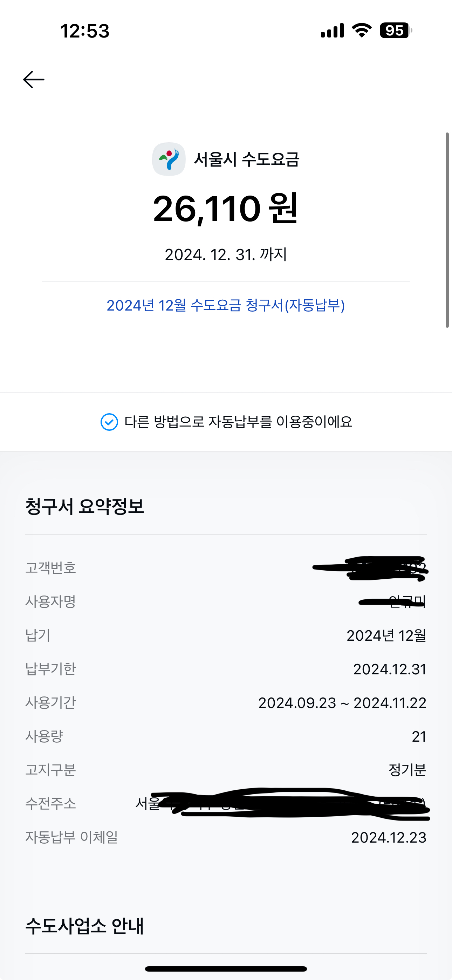This screenshot has width=452, height=980.
Task: Tap the 다른 방법으로 자동납부를 이용중이에요 notice
Action: 238,422
